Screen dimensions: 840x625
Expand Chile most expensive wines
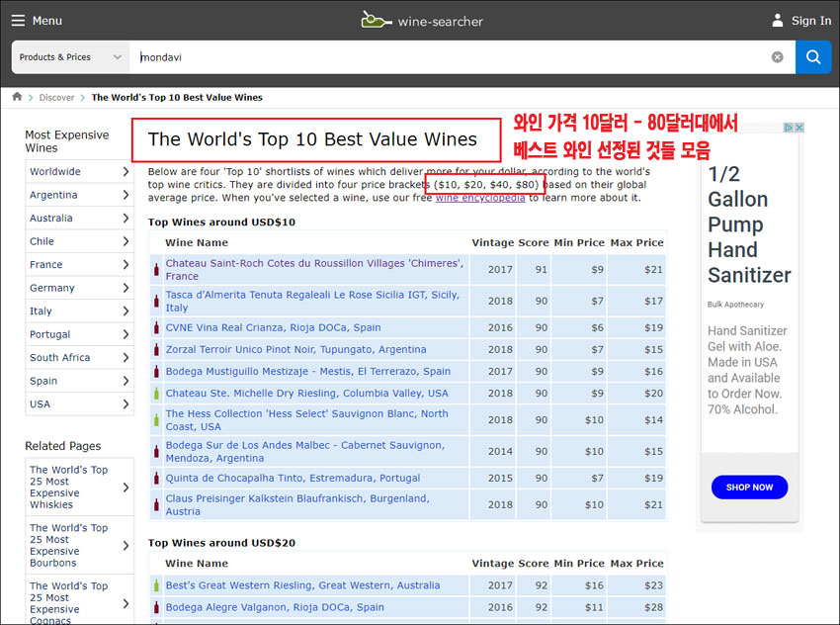[79, 241]
